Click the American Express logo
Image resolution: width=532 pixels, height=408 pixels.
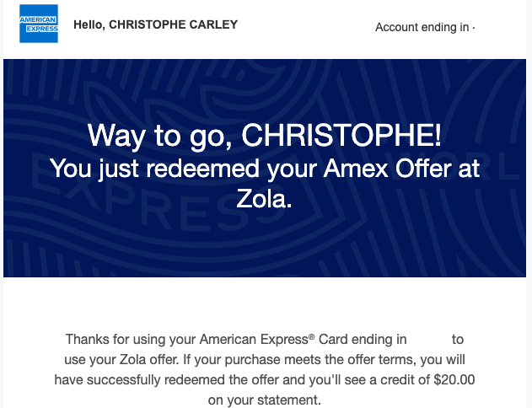(39, 24)
